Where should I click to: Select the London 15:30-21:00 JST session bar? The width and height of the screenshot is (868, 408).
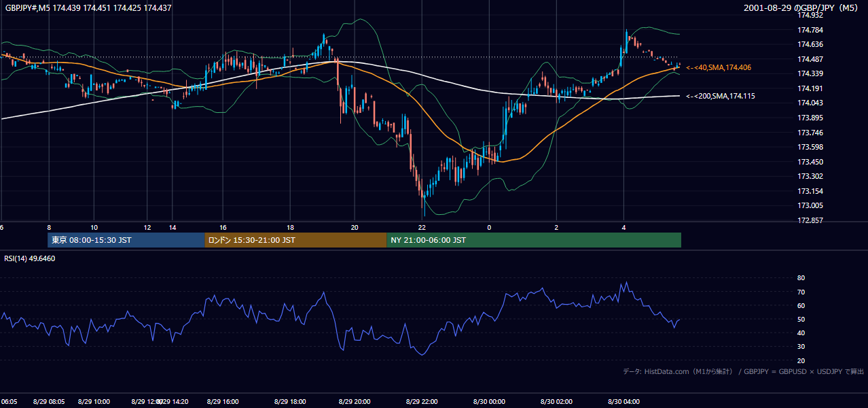point(295,240)
